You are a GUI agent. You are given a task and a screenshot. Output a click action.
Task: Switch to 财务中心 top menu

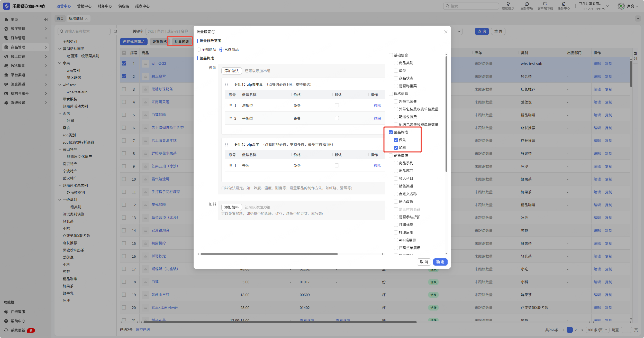(105, 6)
